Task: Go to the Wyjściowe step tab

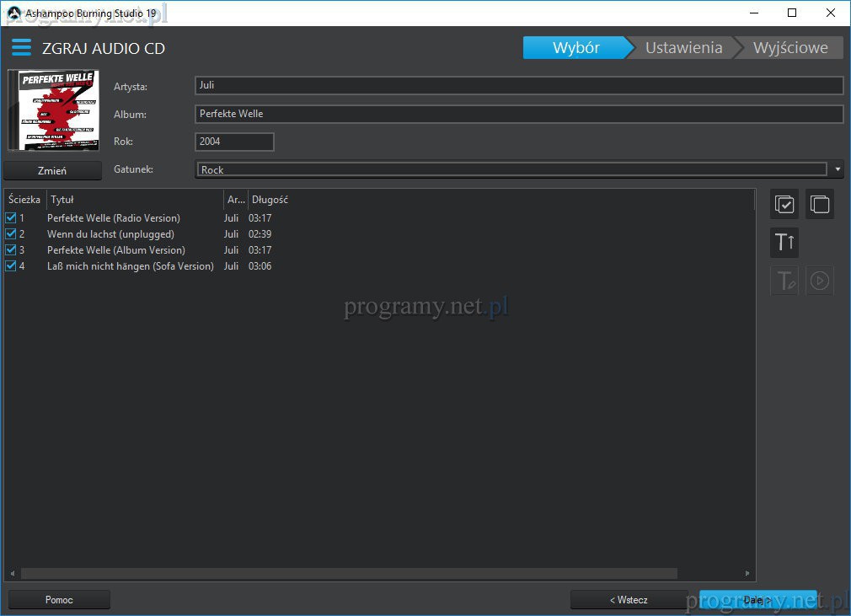Action: 789,48
